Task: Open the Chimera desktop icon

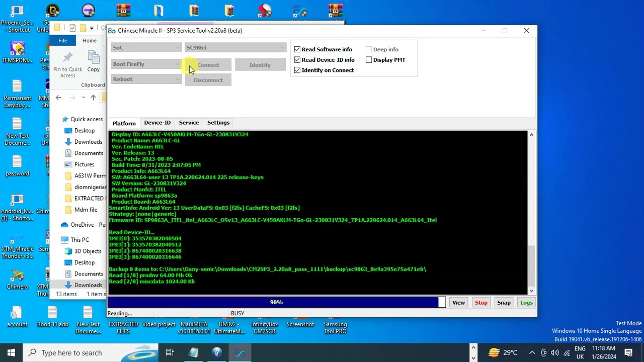Action: coord(17,280)
